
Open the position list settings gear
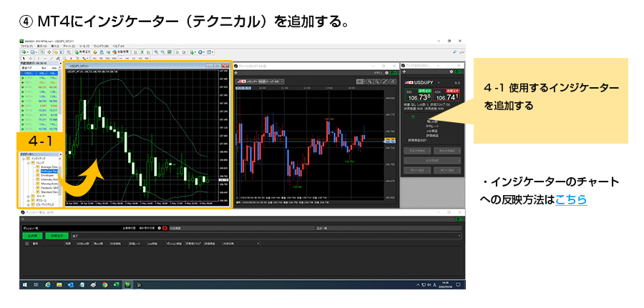160,229
